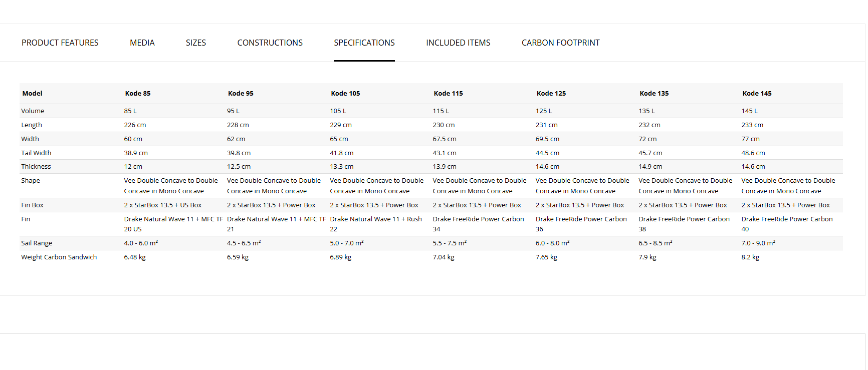
Task: Click the 6.48 kg weight value
Action: click(135, 257)
